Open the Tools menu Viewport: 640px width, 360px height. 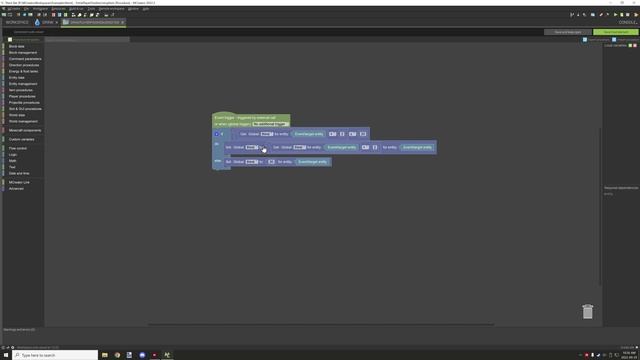(x=91, y=9)
